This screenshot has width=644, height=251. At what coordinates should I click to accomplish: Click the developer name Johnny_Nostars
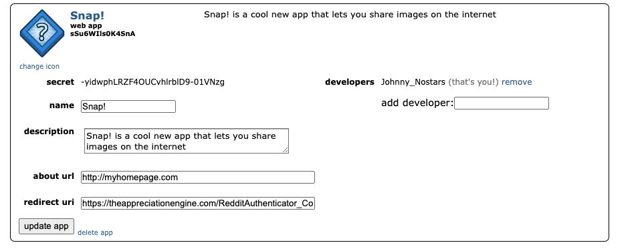tap(413, 82)
